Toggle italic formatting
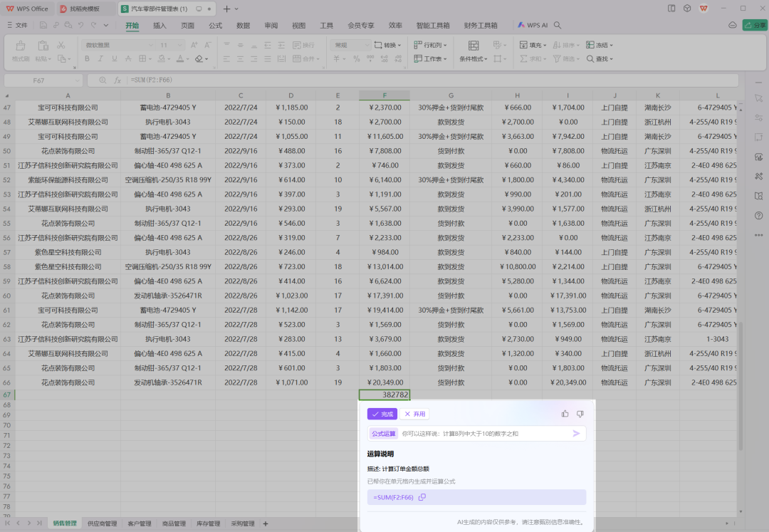This screenshot has height=532, width=769. [x=100, y=58]
